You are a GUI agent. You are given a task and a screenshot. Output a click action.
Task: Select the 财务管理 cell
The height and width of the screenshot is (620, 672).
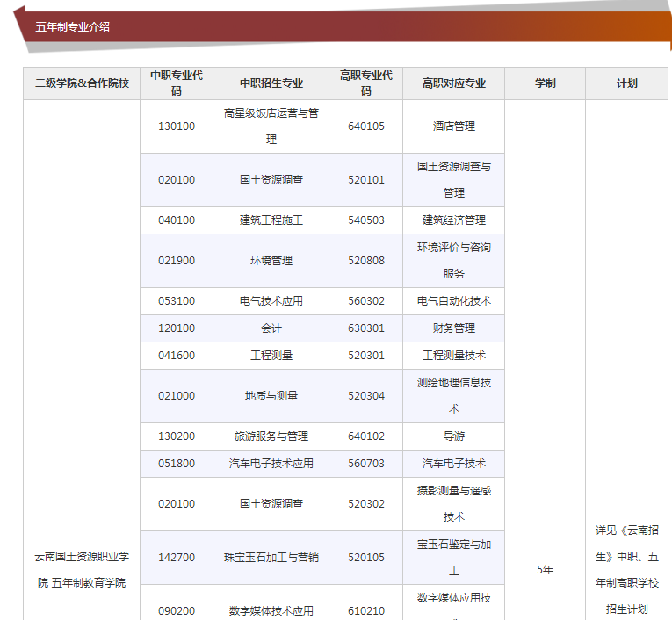[454, 328]
